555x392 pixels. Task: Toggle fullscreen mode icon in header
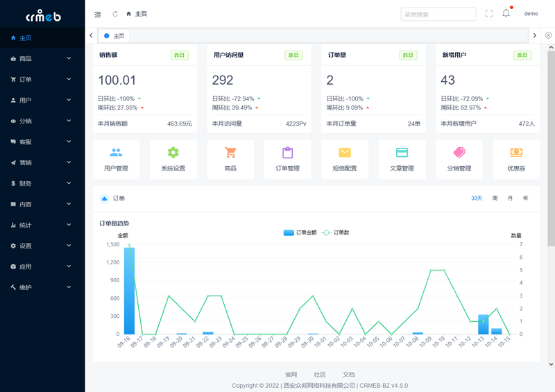point(489,13)
